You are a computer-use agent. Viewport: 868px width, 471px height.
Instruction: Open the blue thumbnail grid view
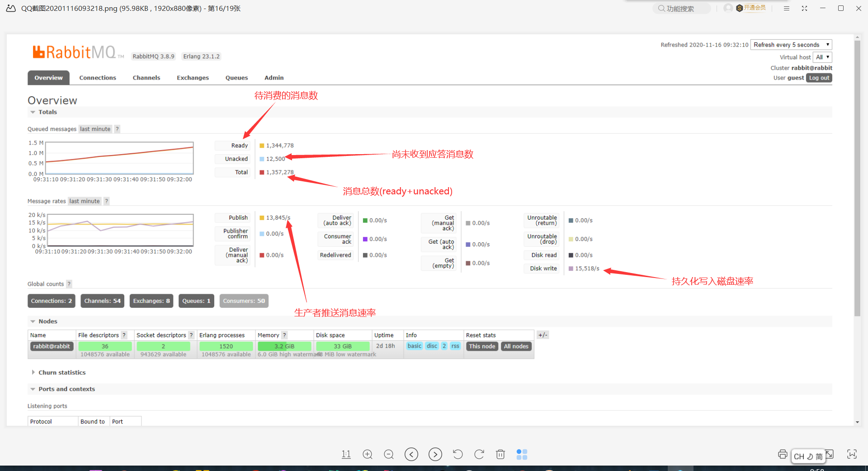(x=522, y=454)
